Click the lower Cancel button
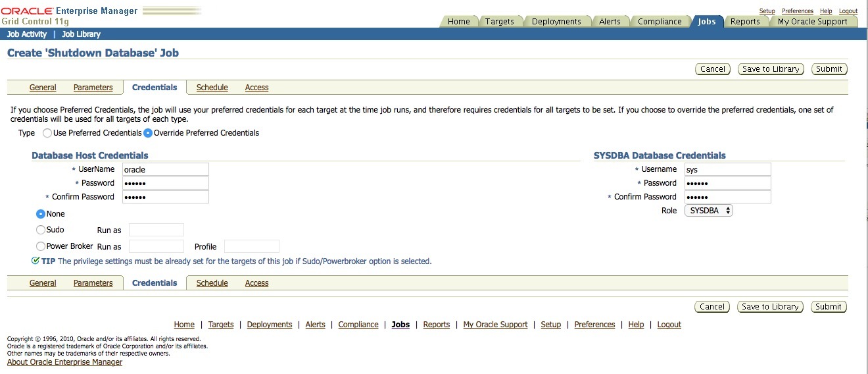The width and height of the screenshot is (868, 374). (713, 307)
